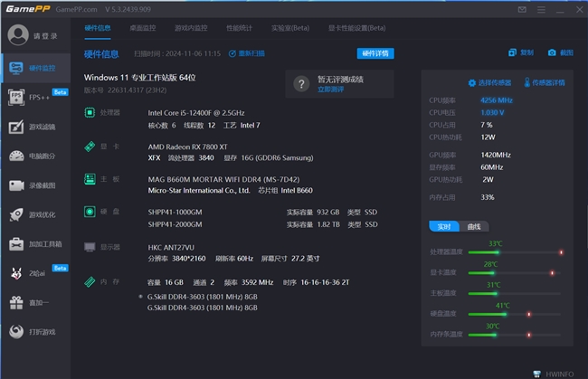Click the SHPP41-1000GM drive entry
588x379 pixels.
(175, 213)
